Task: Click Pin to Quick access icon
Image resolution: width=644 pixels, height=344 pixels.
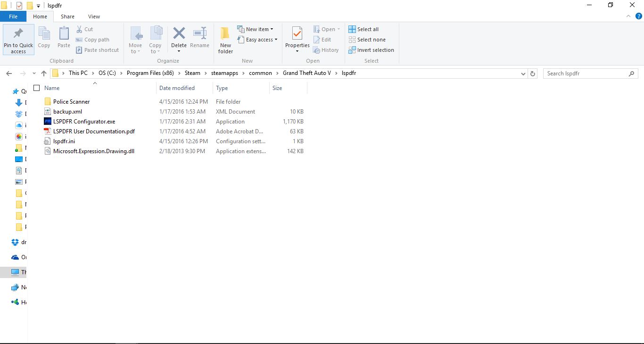Action: pyautogui.click(x=18, y=34)
